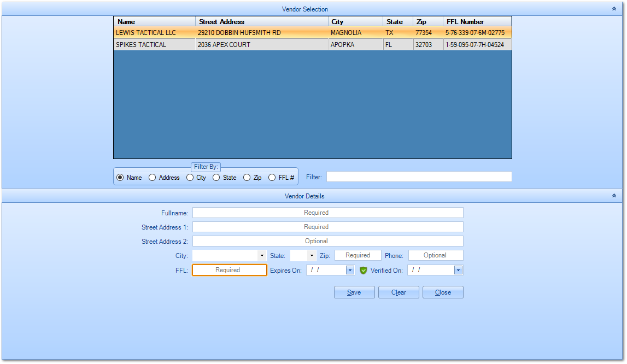The image size is (627, 364).
Task: Open the Expires On date picker dropdown
Action: (x=350, y=270)
